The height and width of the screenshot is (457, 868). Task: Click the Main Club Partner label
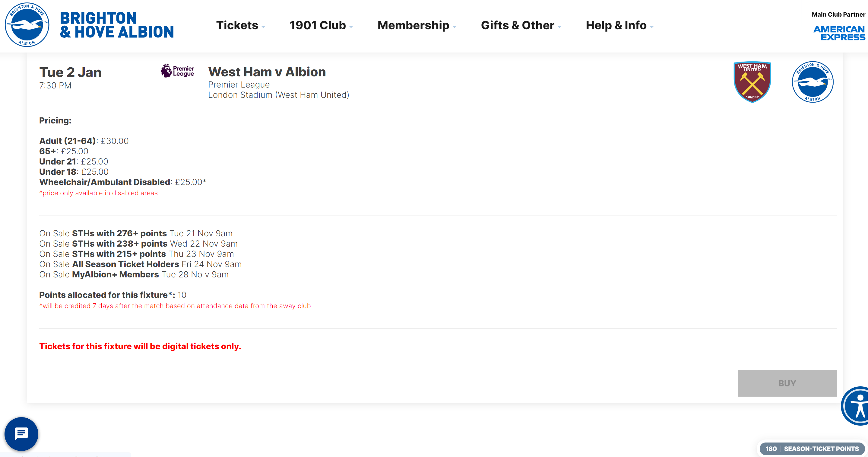pyautogui.click(x=838, y=14)
